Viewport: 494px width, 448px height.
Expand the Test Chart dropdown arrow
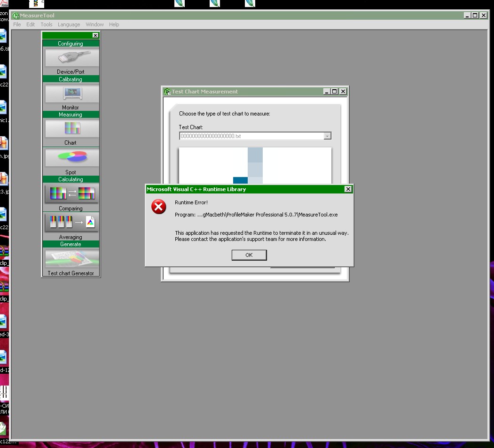click(327, 136)
